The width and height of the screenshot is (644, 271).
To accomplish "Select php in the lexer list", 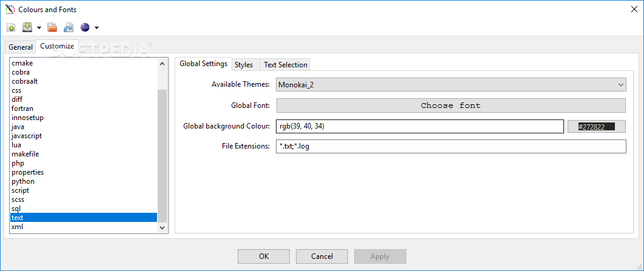I will tap(83, 163).
